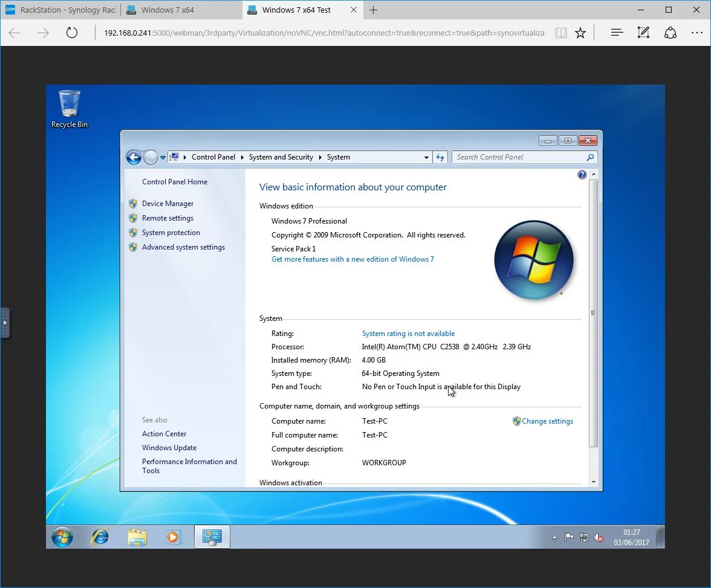The image size is (711, 588).
Task: Click Change settings link
Action: [547, 421]
